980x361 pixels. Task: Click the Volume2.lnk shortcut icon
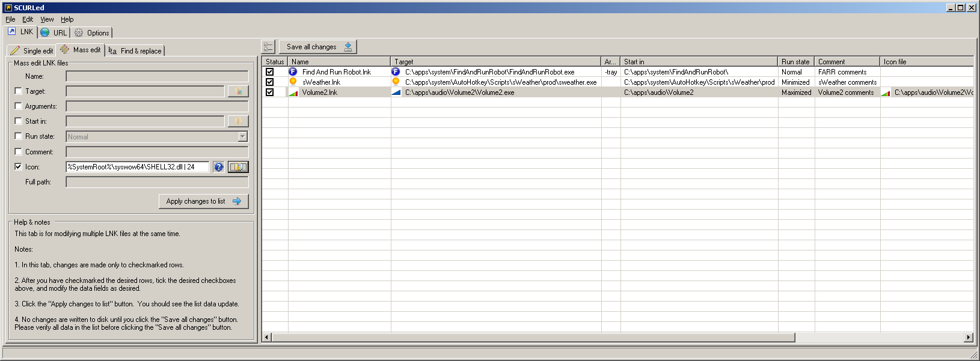pos(293,93)
